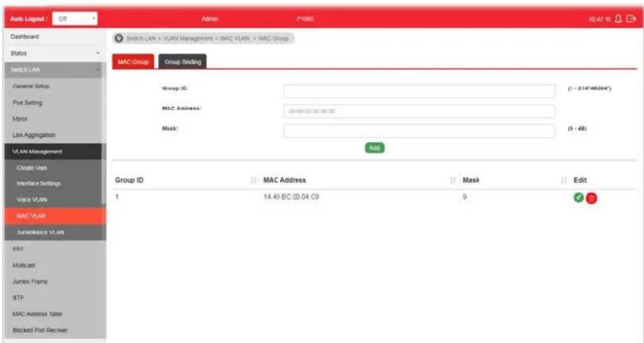
Task: Click the notification bell icon
Action: [x=619, y=19]
